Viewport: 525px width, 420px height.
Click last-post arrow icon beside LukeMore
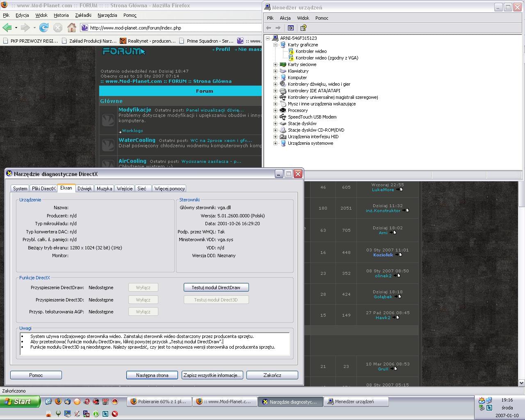coord(399,189)
